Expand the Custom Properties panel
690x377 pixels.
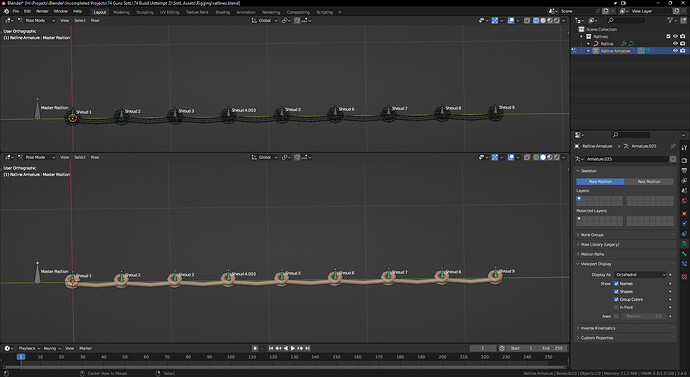coord(596,337)
